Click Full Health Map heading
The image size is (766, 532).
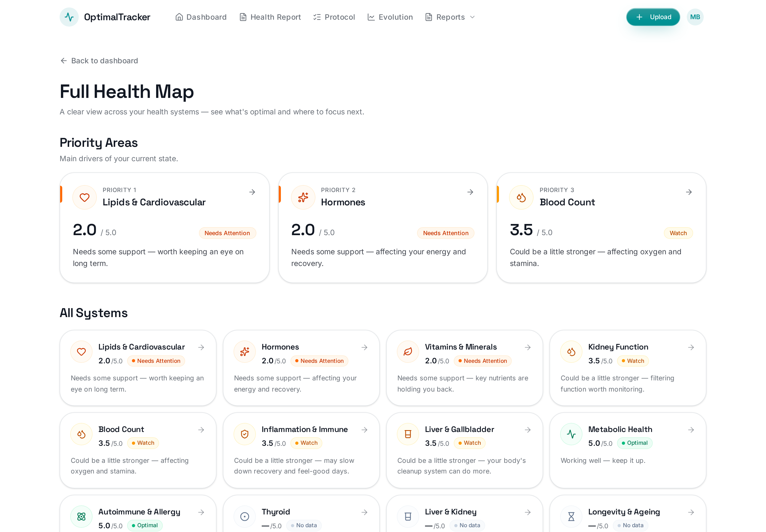[127, 91]
